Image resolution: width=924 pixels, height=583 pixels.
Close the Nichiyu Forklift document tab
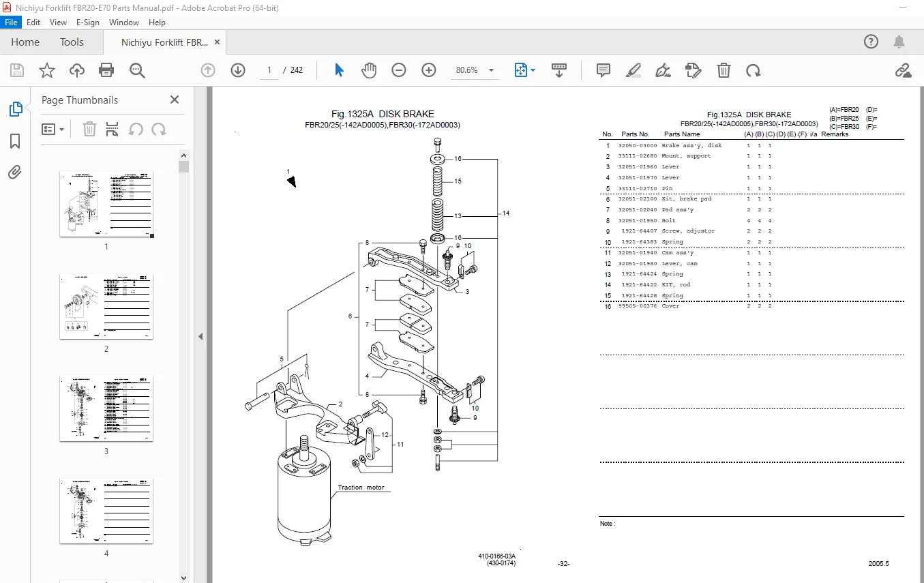(x=217, y=42)
